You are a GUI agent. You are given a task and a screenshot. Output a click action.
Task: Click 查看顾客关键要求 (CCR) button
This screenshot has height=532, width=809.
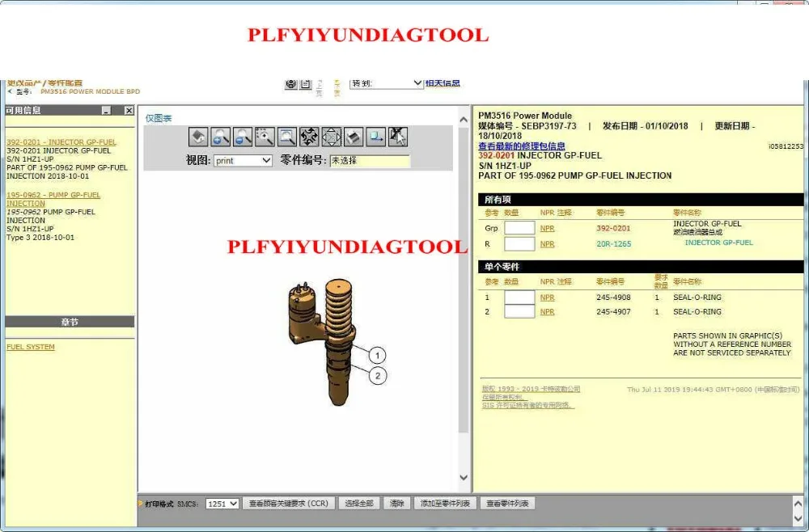[289, 503]
